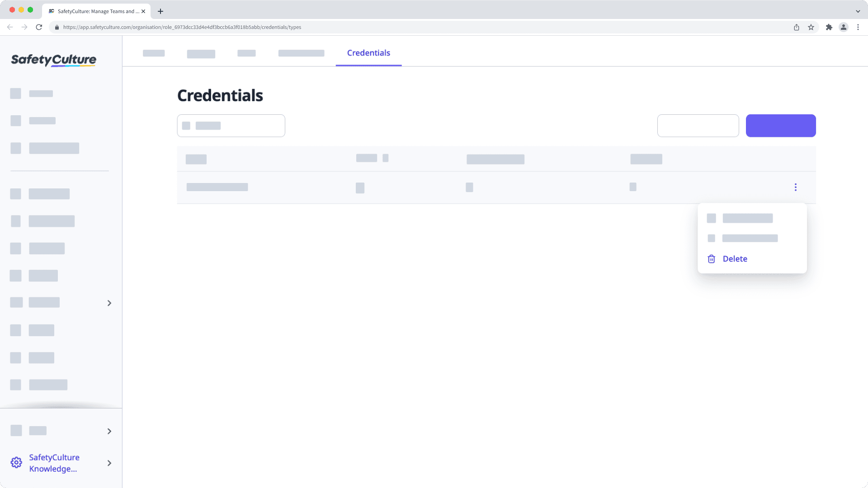Open the settings gear beside SafetyCulture Knowledge
This screenshot has width=868, height=488.
click(x=16, y=462)
